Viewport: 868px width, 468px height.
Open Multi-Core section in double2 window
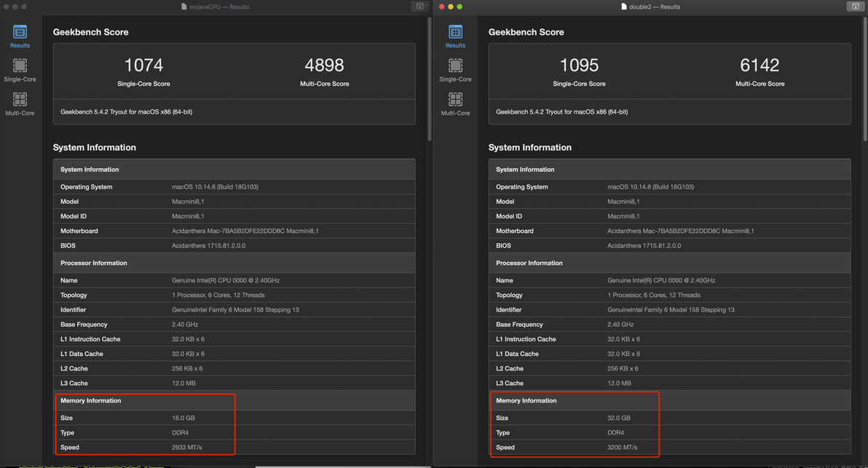click(456, 104)
